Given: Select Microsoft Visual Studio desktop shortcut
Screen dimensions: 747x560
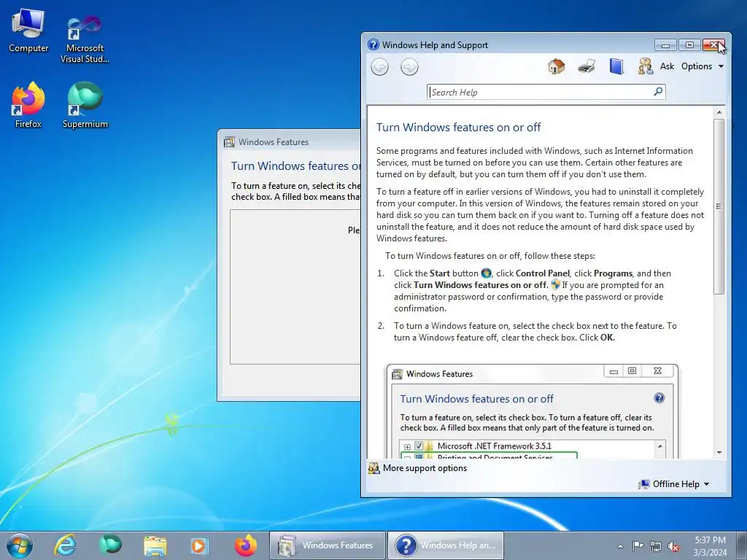Looking at the screenshot, I should click(x=85, y=39).
